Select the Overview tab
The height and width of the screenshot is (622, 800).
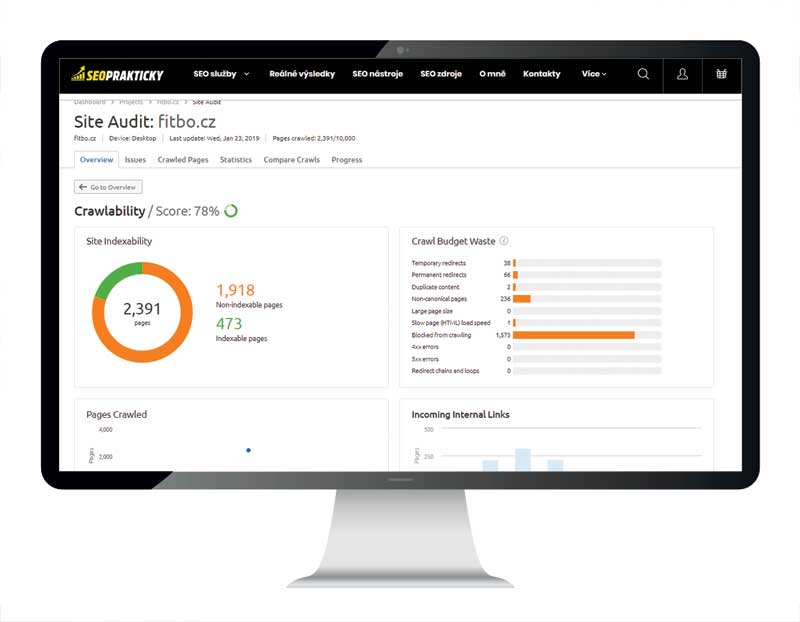point(96,160)
